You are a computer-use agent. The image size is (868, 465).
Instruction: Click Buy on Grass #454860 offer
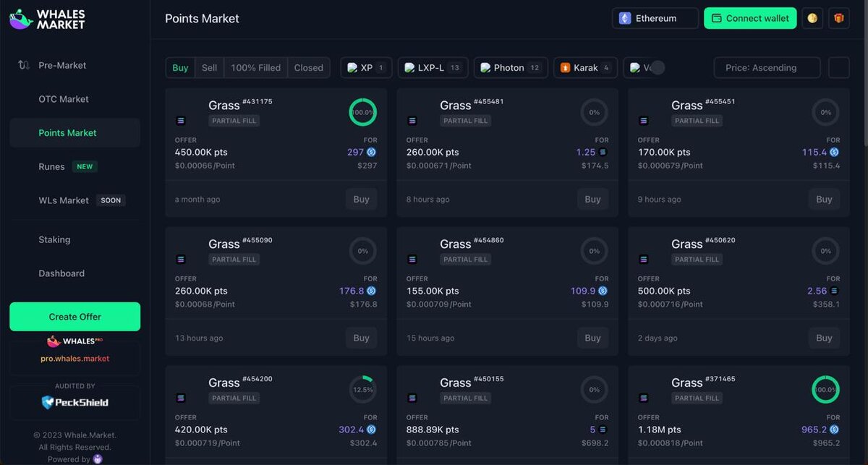593,338
